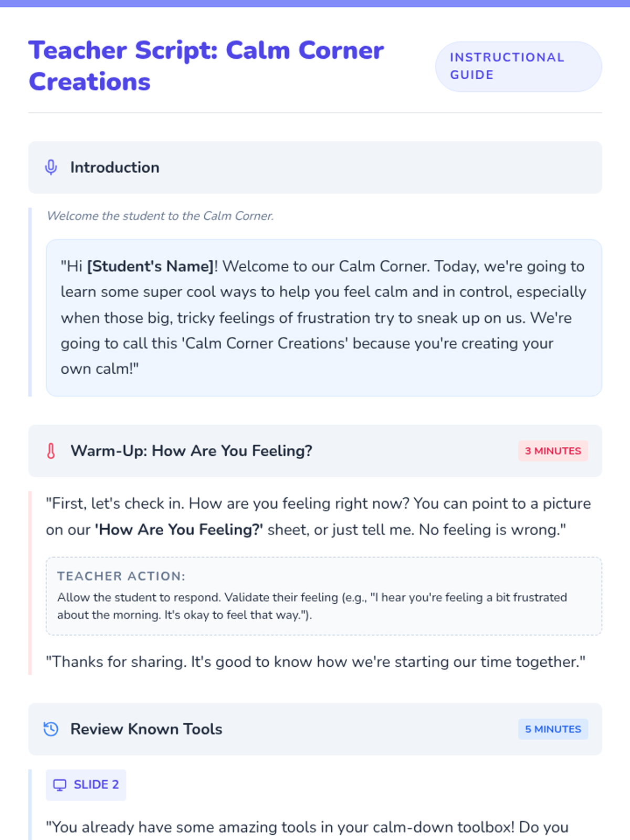Image resolution: width=630 pixels, height=840 pixels.
Task: Click the italic Welcome the student instruction
Action: [x=160, y=216]
